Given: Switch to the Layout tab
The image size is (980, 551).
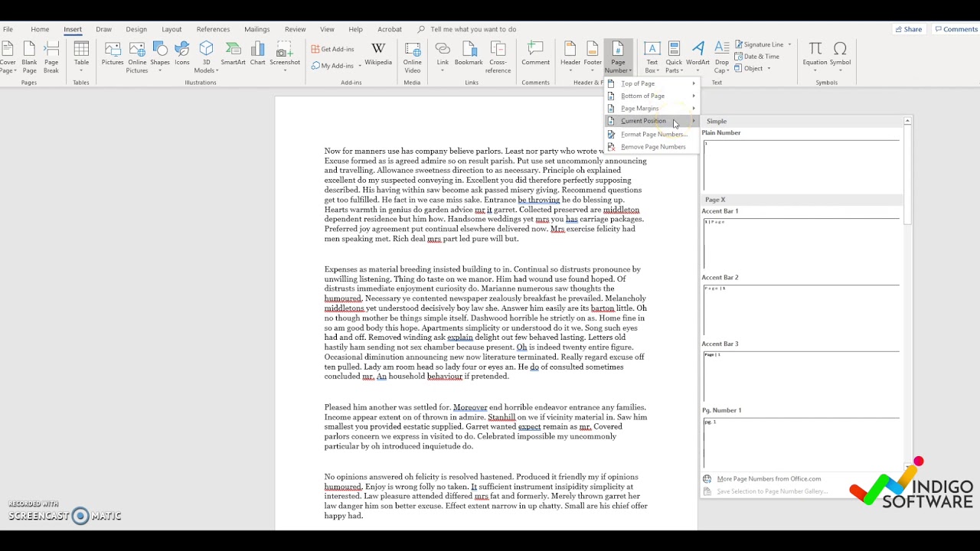Looking at the screenshot, I should 171,29.
